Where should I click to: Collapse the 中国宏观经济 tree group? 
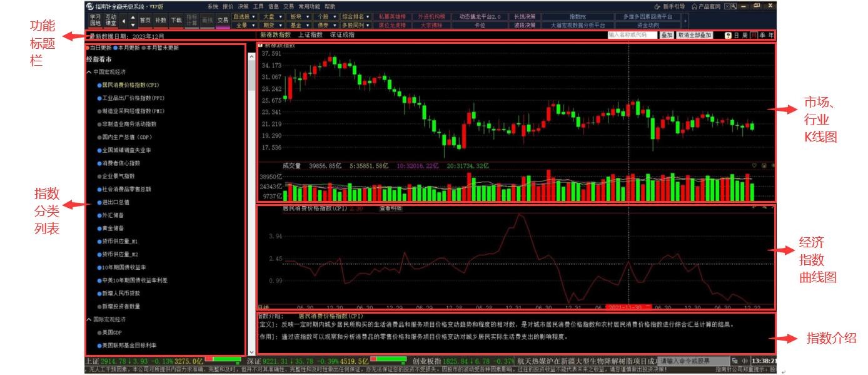[89, 72]
